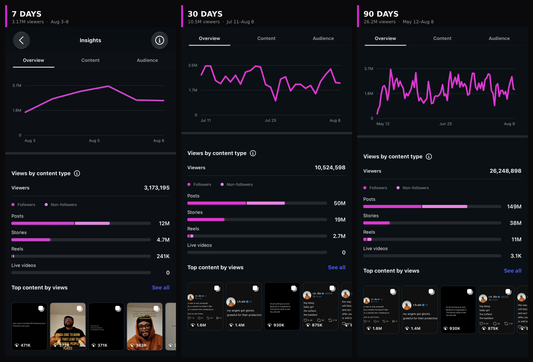The height and width of the screenshot is (362, 533).
Task: Click the Jun 25 axis label in 90 Days chart
Action: tap(446, 124)
